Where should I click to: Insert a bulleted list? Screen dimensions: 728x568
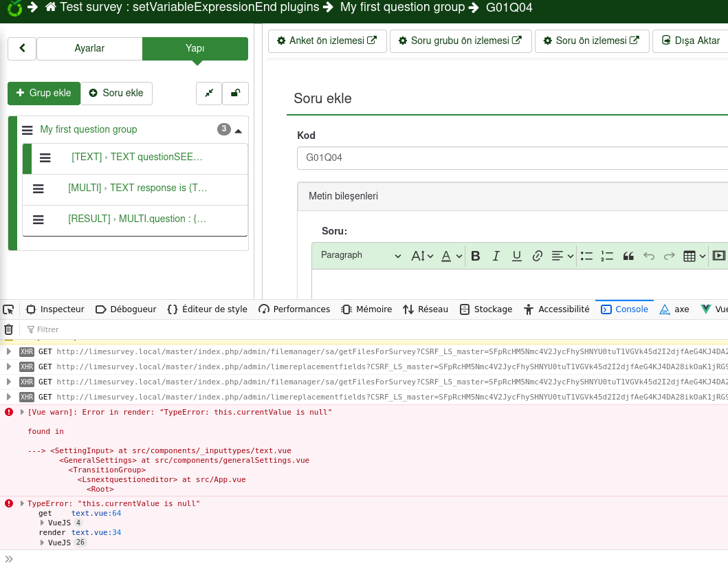[586, 256]
